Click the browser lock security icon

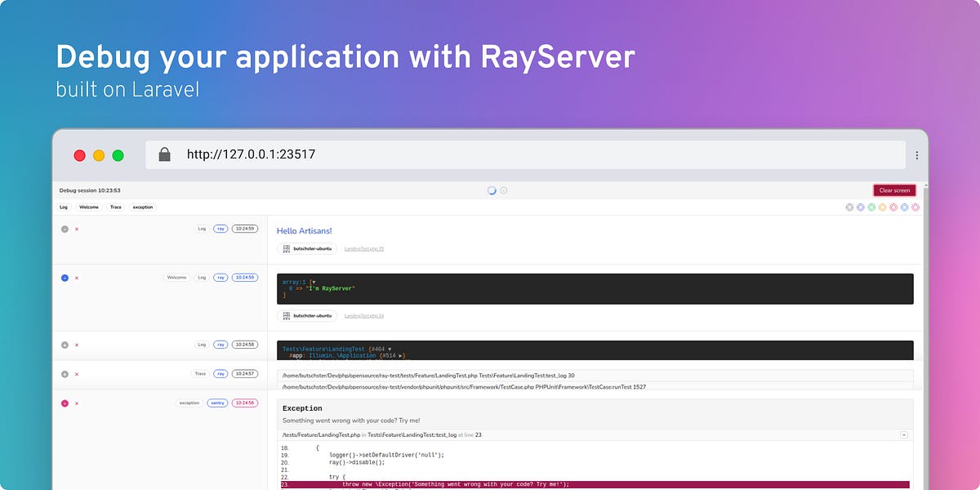coord(164,154)
